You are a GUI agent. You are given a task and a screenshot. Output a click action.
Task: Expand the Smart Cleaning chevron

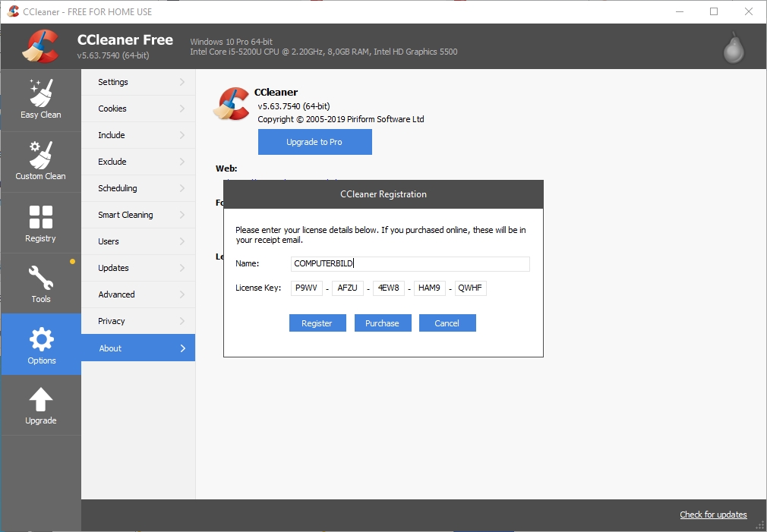tap(183, 215)
